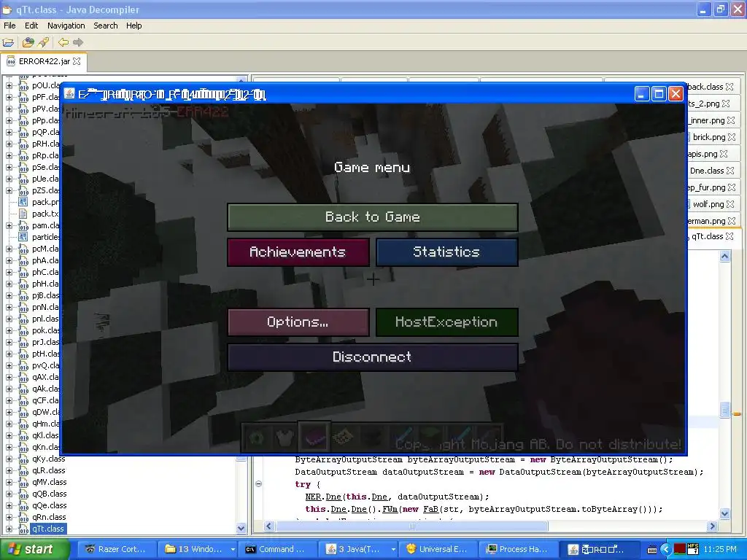Open the Search menu
Viewport: 747px width, 560px height.
[x=105, y=26]
